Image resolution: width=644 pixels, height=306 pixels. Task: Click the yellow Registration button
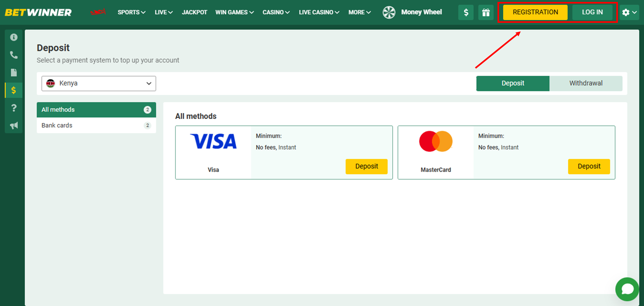tap(535, 12)
